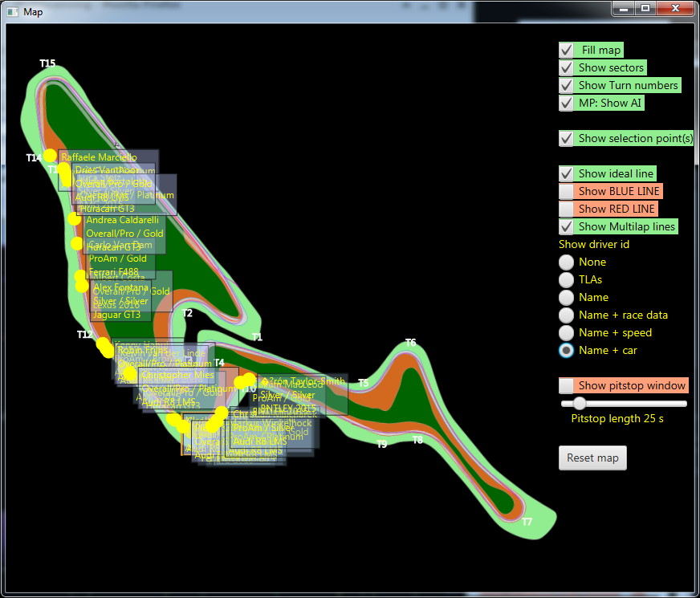Disable the Fill map checkbox
Screen dimensions: 700x598
pyautogui.click(x=566, y=50)
